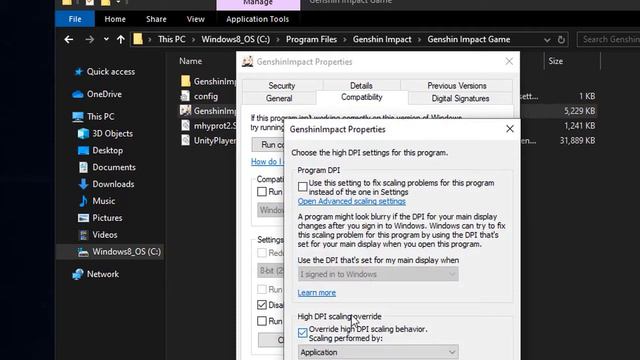Switch to the Compatibility tab
Screen dimensions: 640x360
click(x=362, y=98)
